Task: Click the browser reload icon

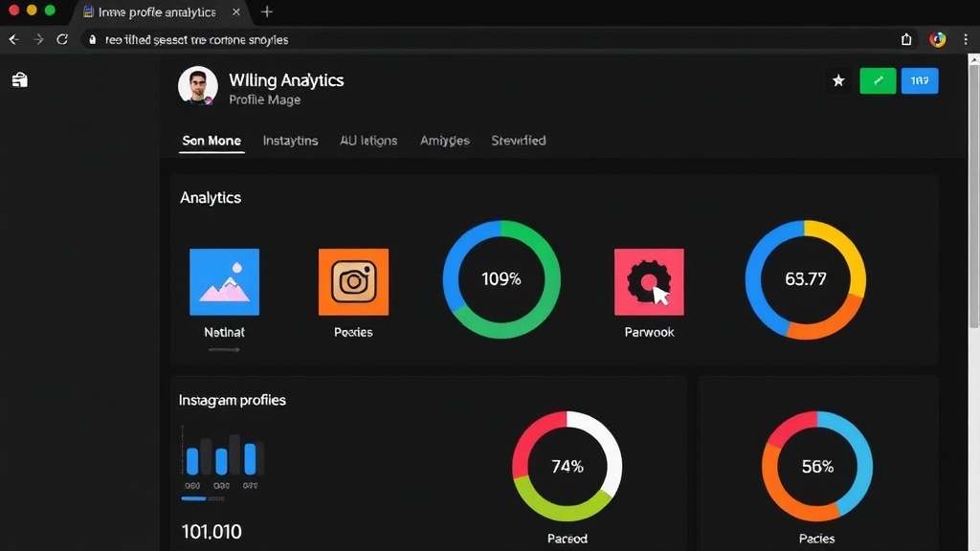Action: 62,39
